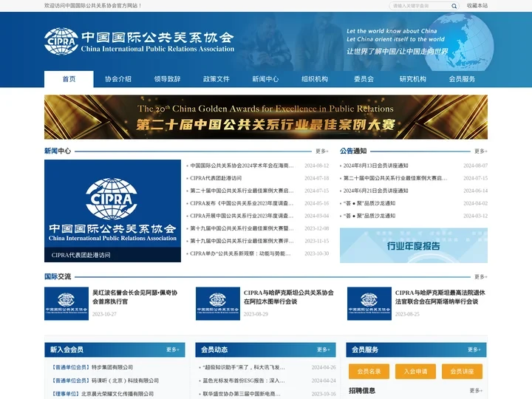Click the orange 会员名录 button
532x399 pixels.
coord(369,372)
